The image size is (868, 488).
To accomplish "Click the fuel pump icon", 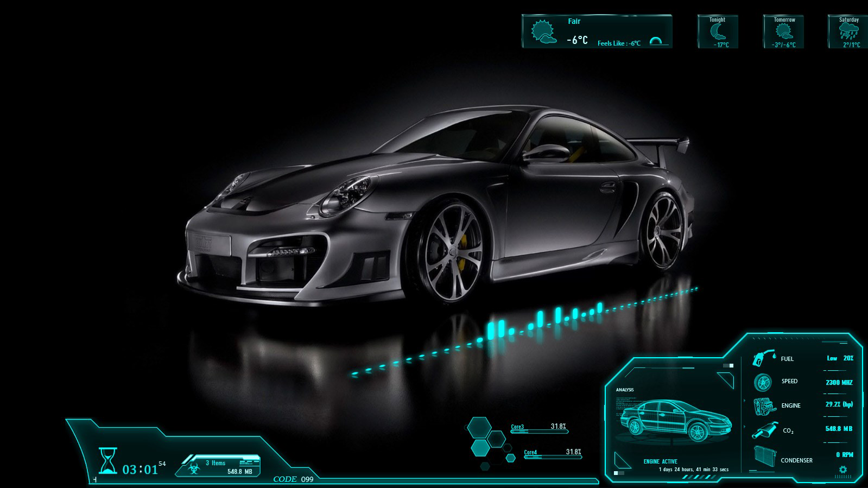I will tap(763, 358).
